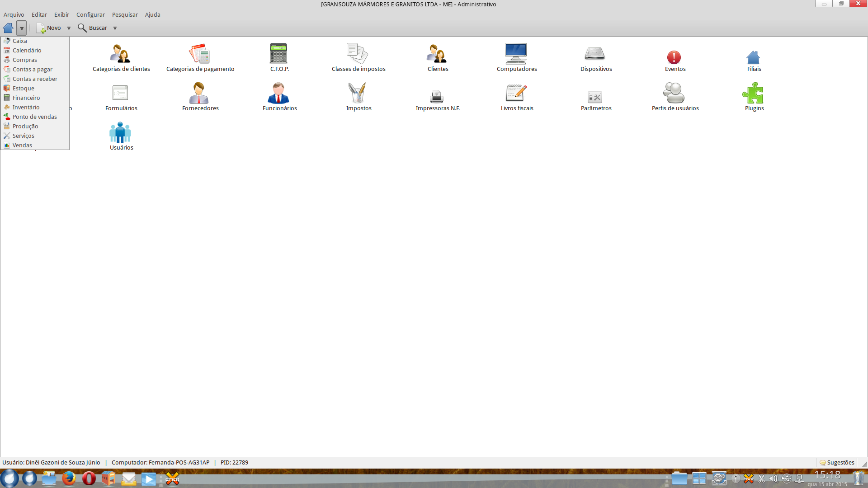Image resolution: width=868 pixels, height=488 pixels.
Task: Select Produção from the dropdown list
Action: pyautogui.click(x=35, y=127)
